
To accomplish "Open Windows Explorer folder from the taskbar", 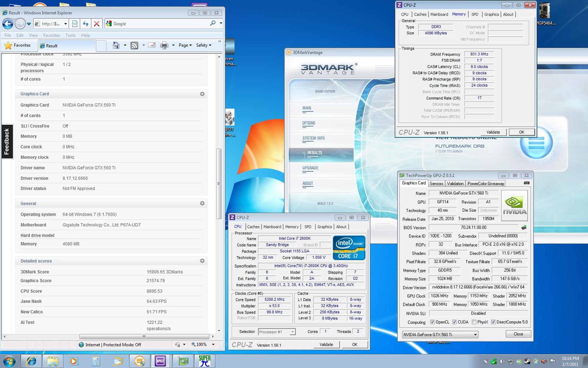I will tap(53, 361).
